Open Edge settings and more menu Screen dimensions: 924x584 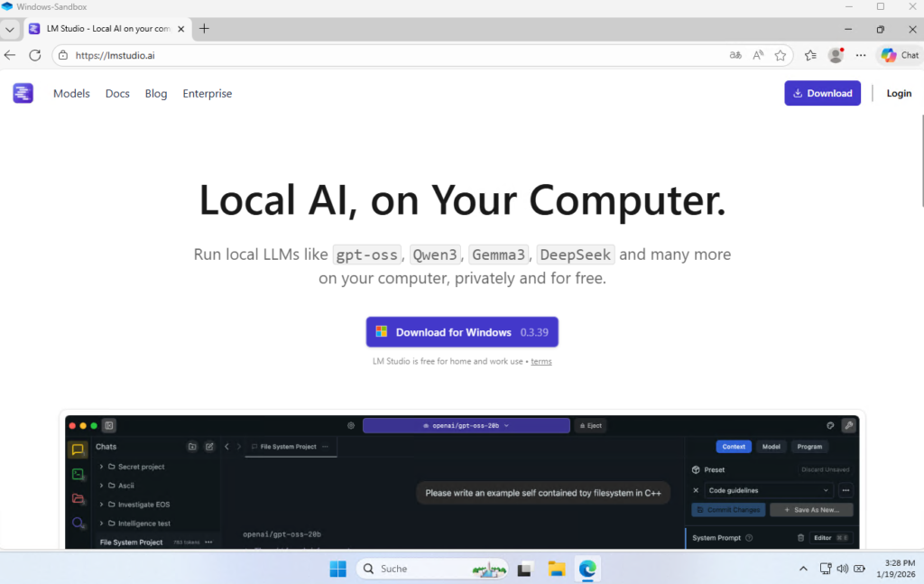(x=861, y=55)
